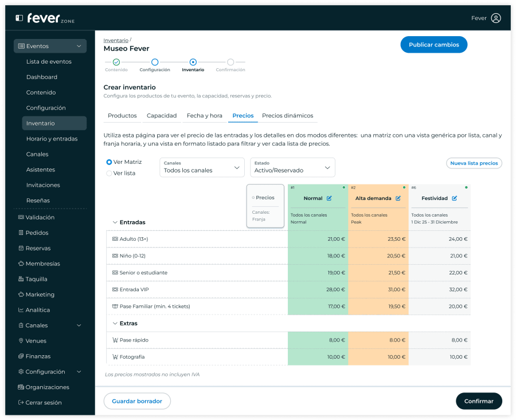
Task: Toggle the sidebar panel icon by logo
Action: [x=19, y=18]
